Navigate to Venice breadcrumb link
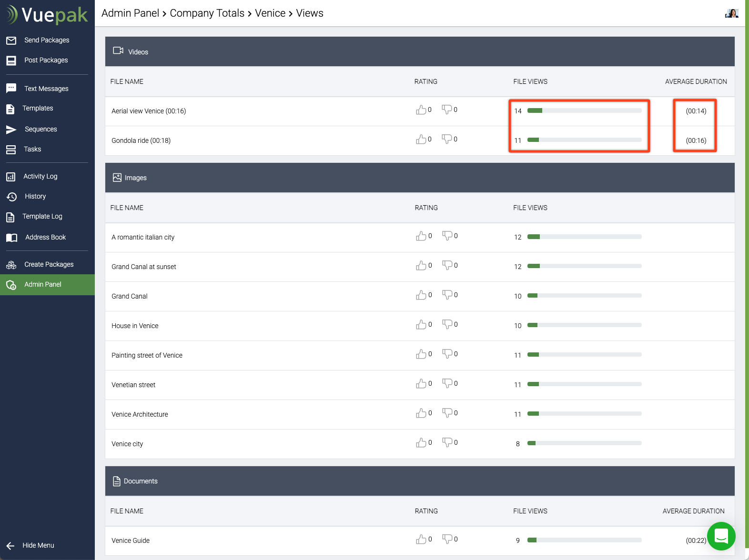 click(270, 13)
